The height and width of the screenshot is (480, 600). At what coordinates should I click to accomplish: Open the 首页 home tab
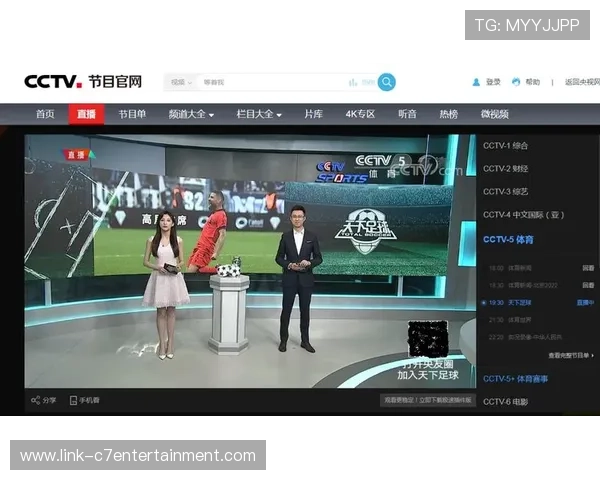pyautogui.click(x=45, y=114)
